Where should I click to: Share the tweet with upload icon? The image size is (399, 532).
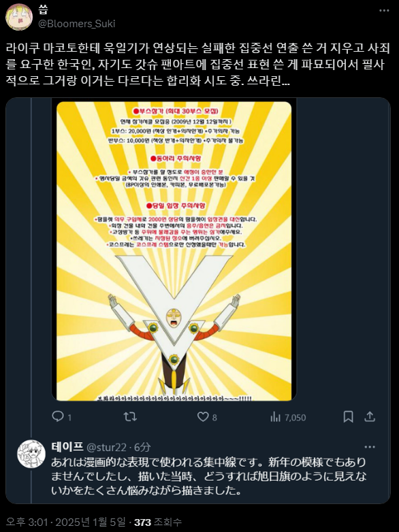coord(370,416)
